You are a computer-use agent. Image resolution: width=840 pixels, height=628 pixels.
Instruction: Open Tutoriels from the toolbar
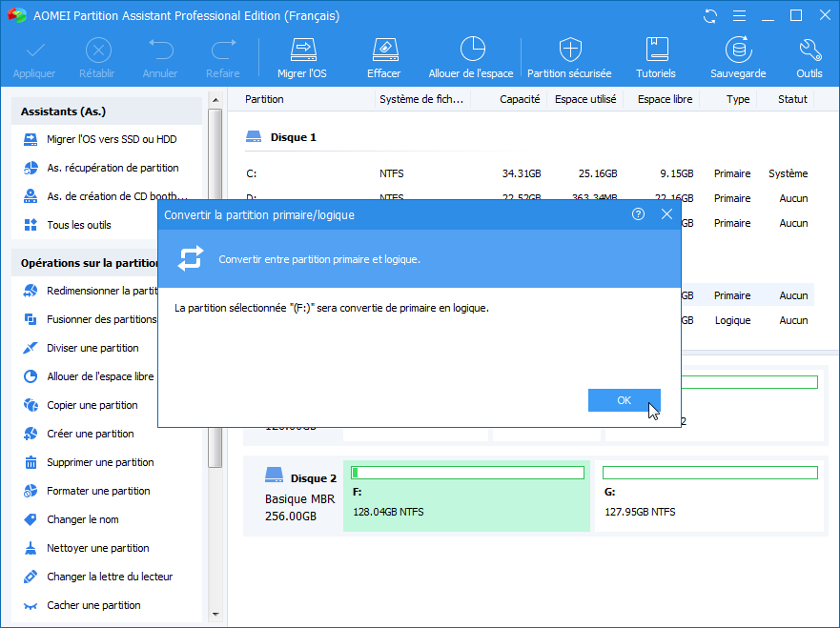(x=656, y=51)
